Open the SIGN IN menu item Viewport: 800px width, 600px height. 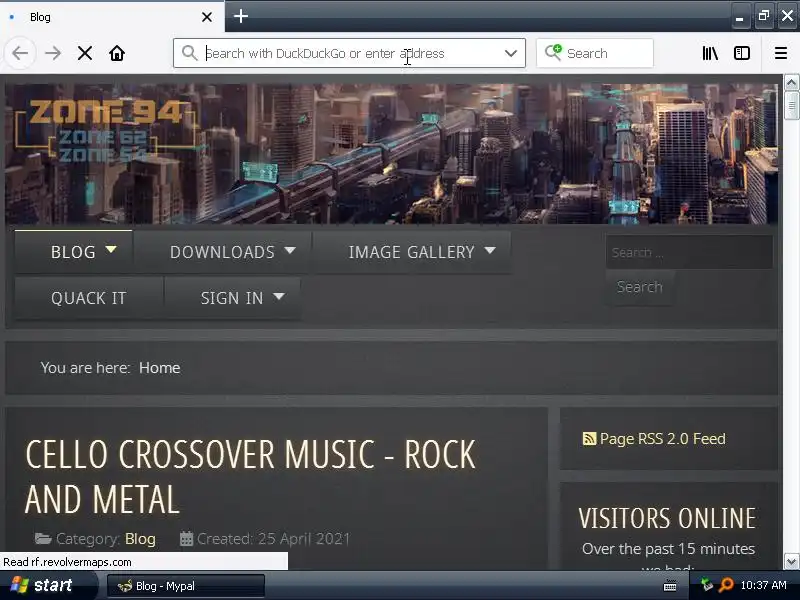pyautogui.click(x=232, y=298)
